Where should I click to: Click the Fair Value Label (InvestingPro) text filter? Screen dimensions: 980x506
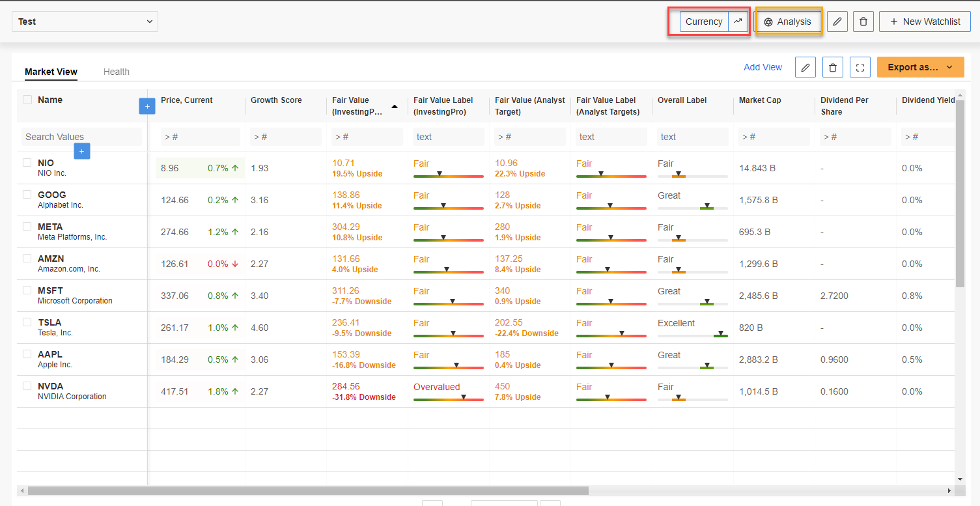point(449,137)
